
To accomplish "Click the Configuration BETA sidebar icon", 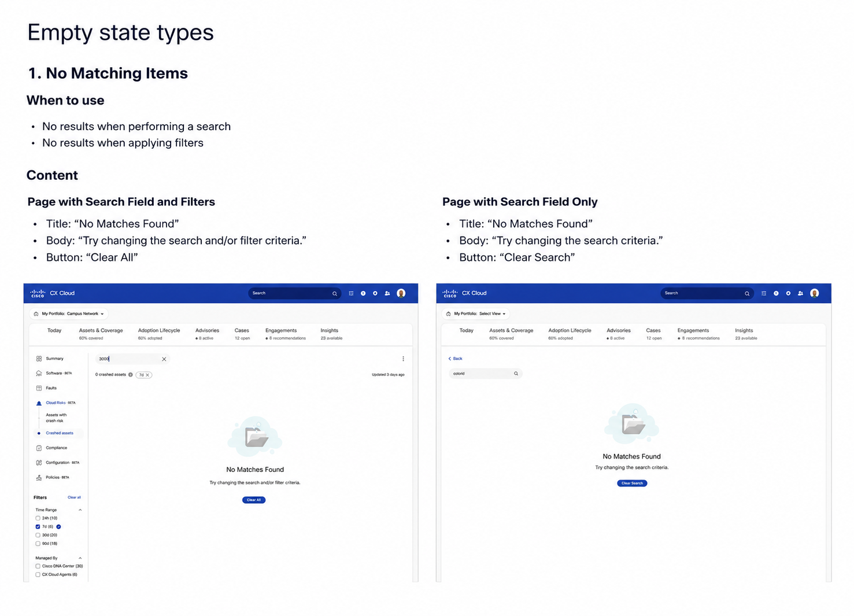I will 39,463.
